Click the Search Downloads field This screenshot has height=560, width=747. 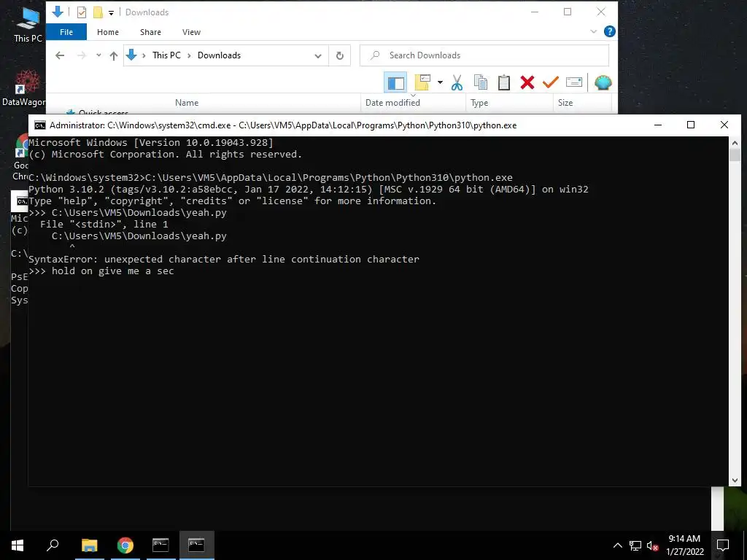click(484, 55)
